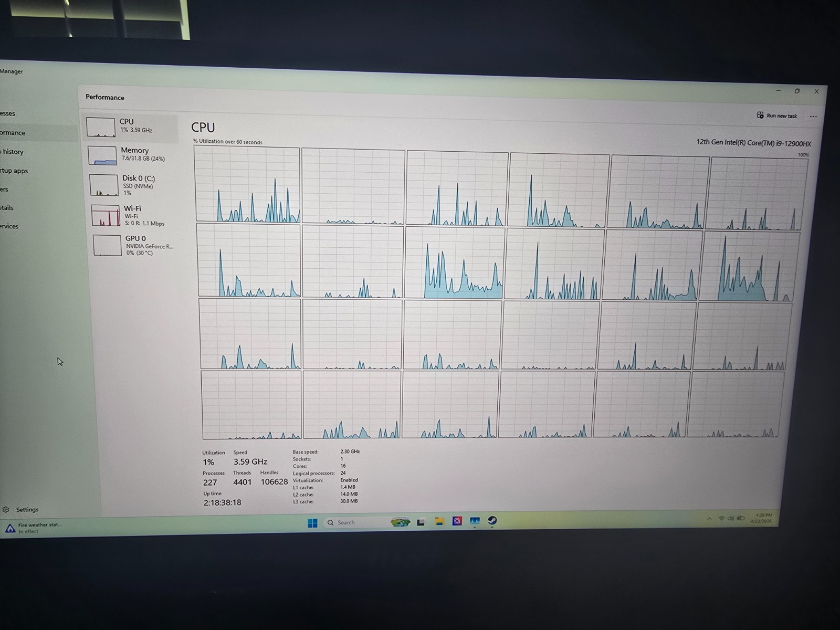
Task: Go to Startup apps page
Action: 14,171
